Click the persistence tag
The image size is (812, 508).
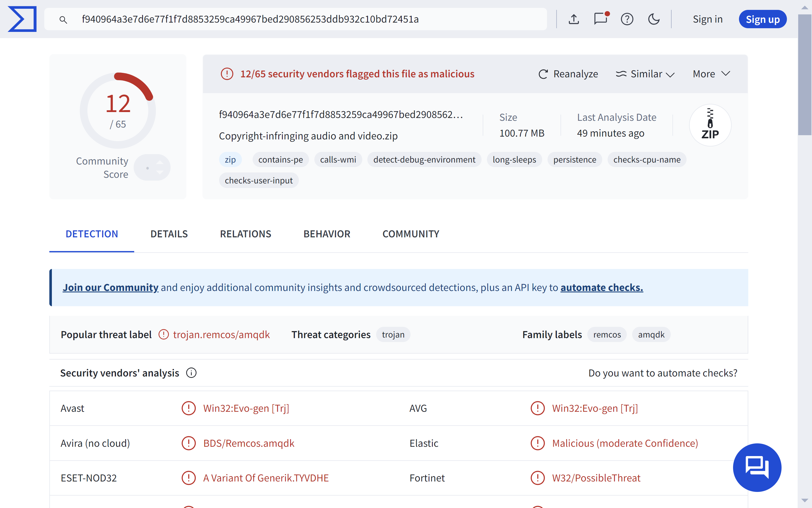574,159
